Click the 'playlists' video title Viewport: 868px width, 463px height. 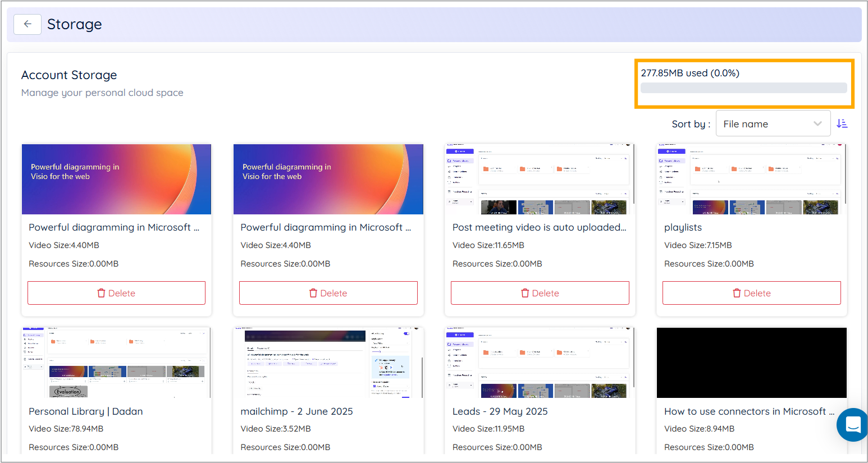(683, 227)
